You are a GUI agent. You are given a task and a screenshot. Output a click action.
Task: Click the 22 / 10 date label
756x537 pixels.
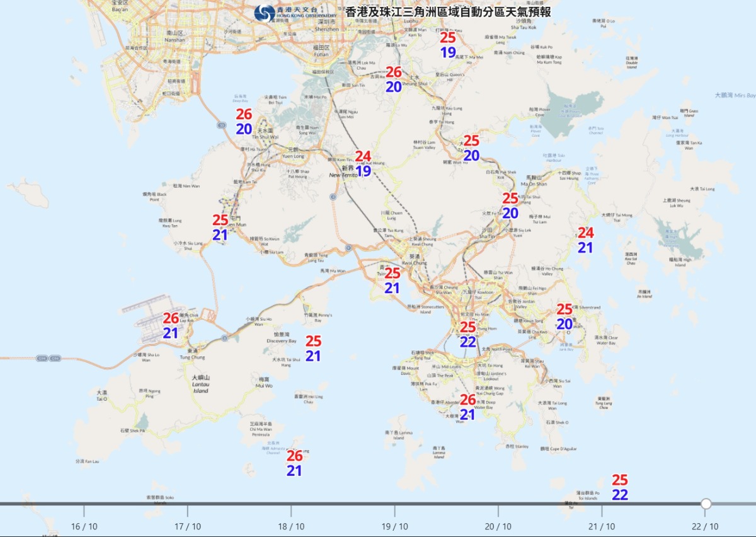click(705, 526)
